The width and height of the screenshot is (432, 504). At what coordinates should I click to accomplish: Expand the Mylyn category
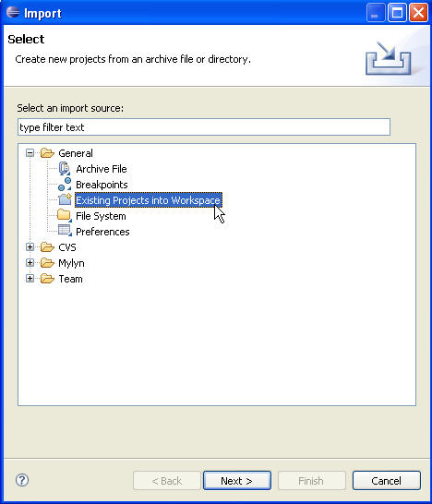(30, 263)
